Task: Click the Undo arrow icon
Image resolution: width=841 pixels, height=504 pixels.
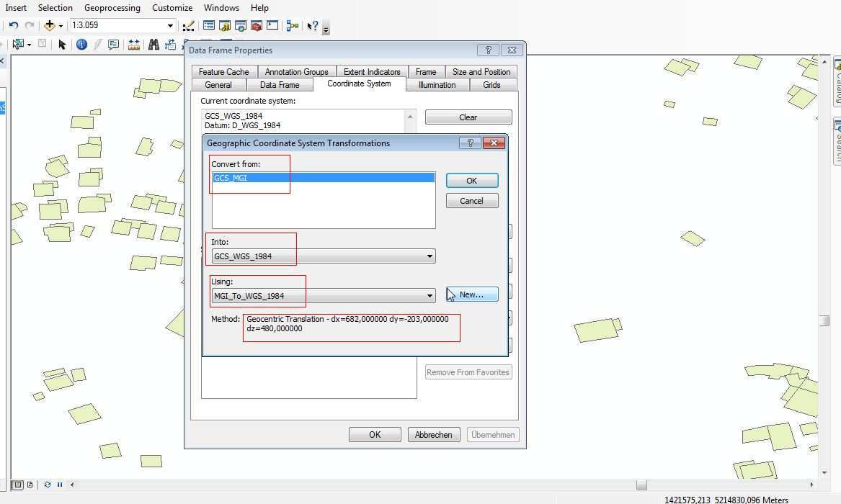Action: tap(14, 26)
